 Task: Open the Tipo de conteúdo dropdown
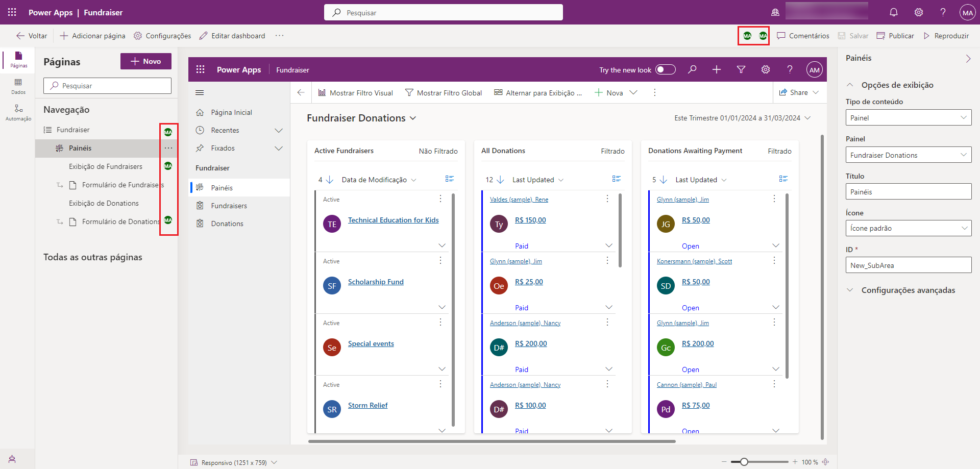[909, 117]
